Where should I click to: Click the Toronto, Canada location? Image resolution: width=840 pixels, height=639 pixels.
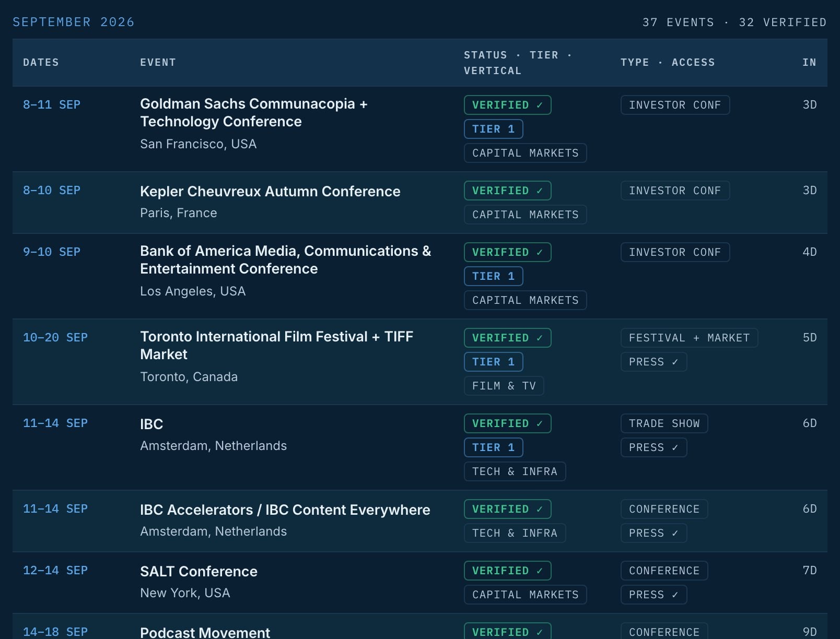pyautogui.click(x=189, y=377)
